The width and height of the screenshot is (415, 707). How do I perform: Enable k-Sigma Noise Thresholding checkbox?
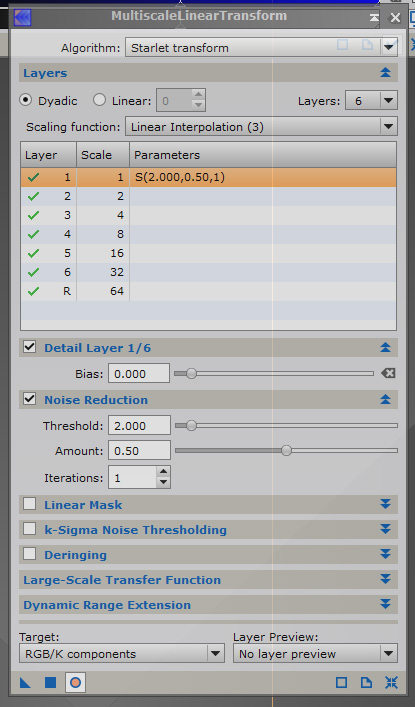tap(30, 528)
